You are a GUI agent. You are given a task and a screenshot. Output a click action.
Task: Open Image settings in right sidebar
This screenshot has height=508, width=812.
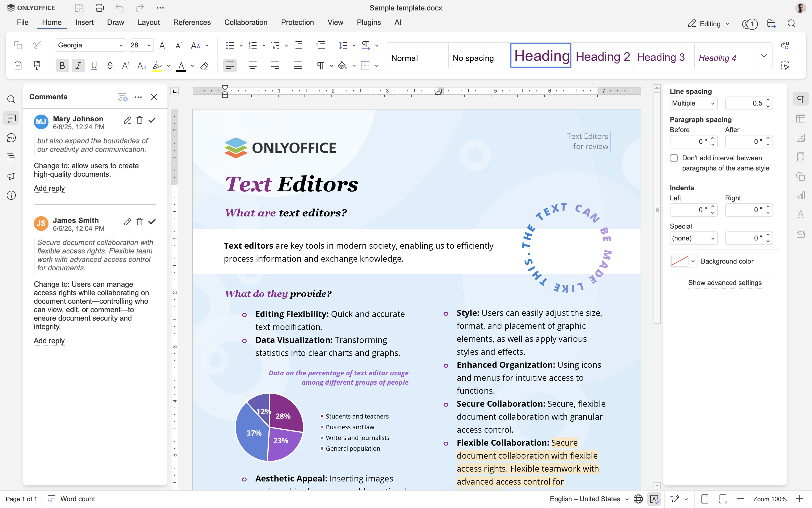801,138
